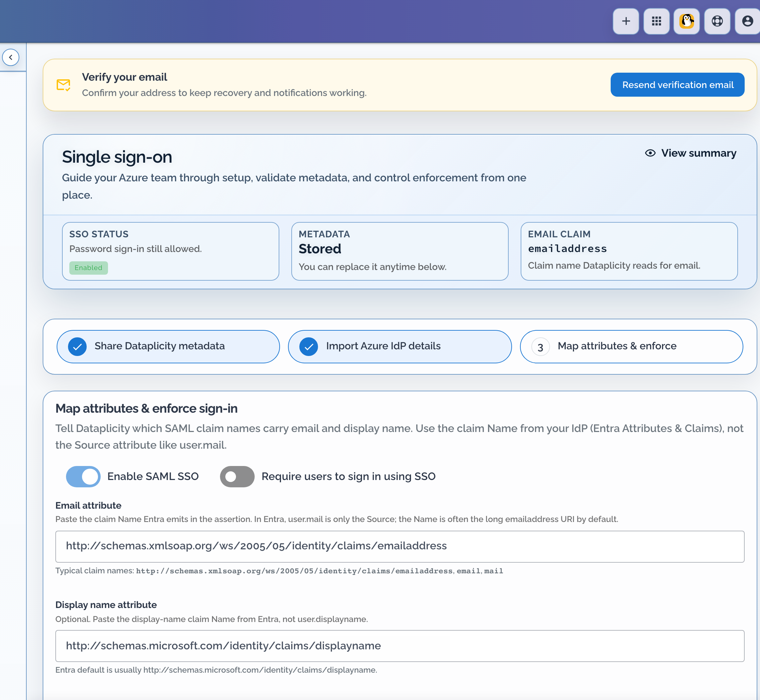The height and width of the screenshot is (700, 760).
Task: Click the 'Typical claim names' hint text
Action: [279, 571]
